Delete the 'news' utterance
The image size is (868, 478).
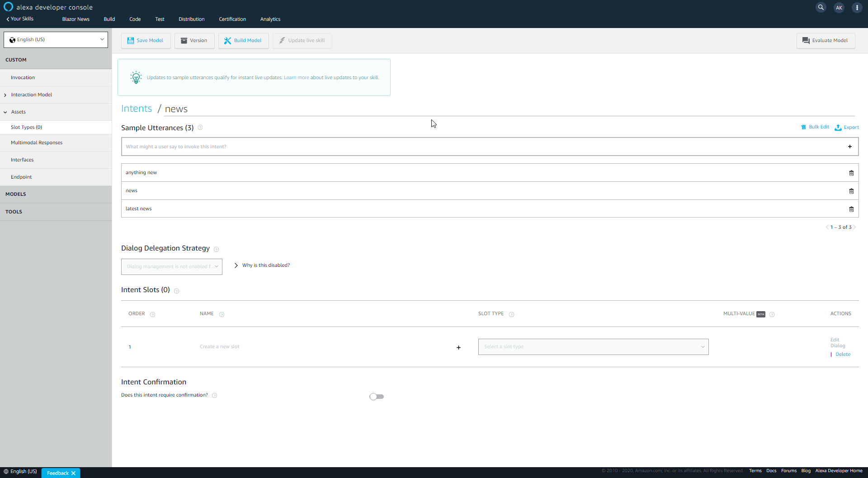tap(851, 191)
